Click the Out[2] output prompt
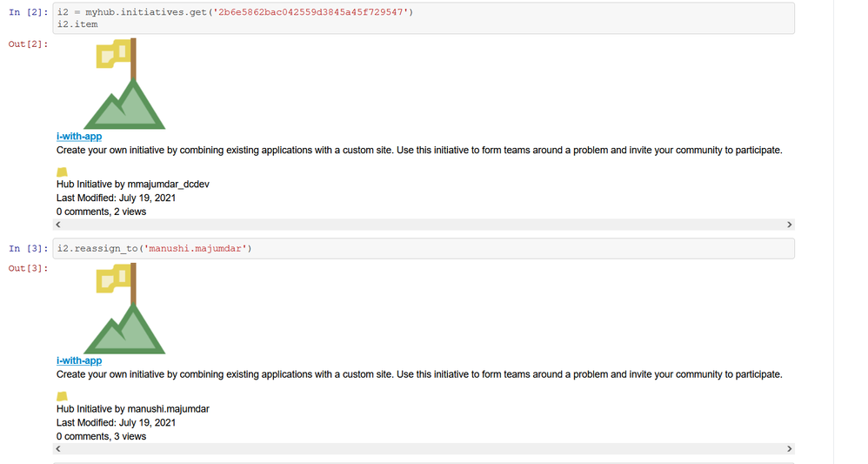This screenshot has width=868, height=464. [x=28, y=44]
